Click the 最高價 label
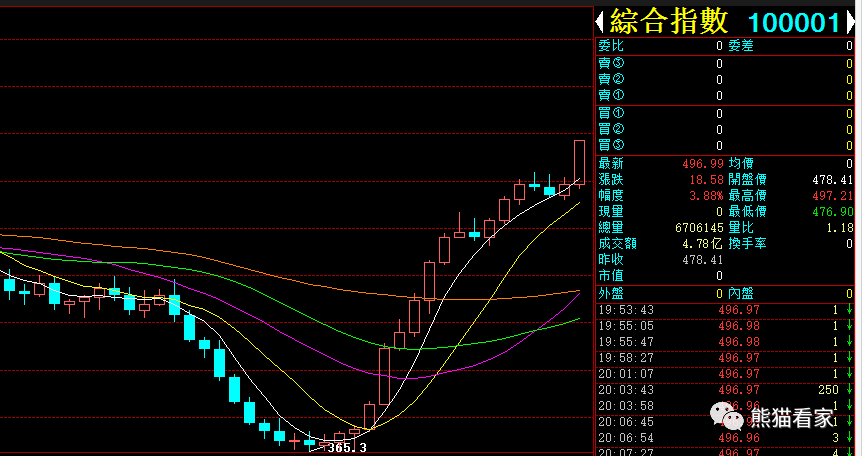Image resolution: width=862 pixels, height=456 pixels. (748, 195)
